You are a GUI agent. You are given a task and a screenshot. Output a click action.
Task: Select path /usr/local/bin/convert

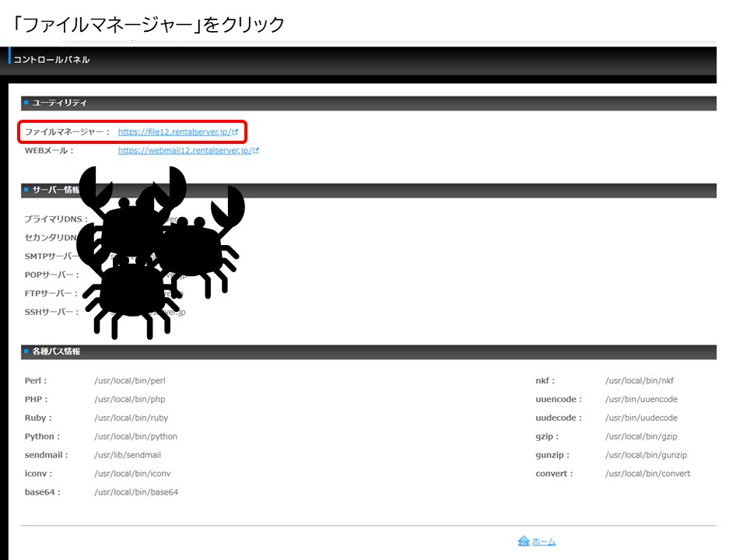pyautogui.click(x=648, y=474)
